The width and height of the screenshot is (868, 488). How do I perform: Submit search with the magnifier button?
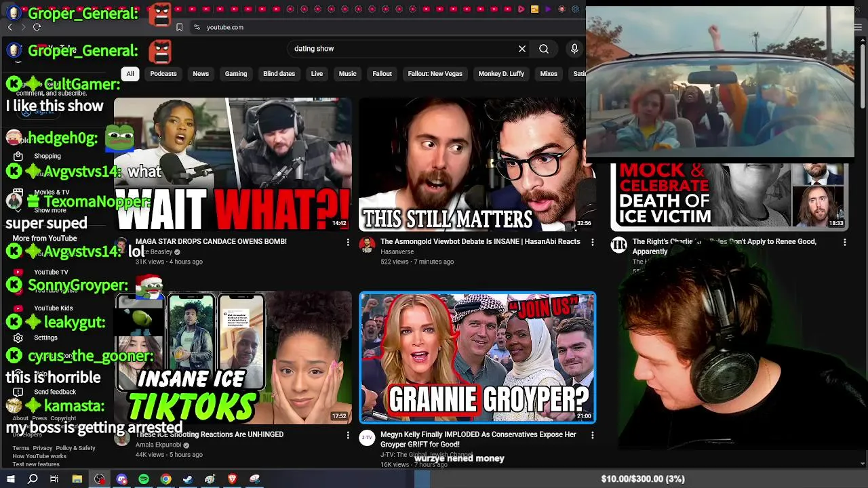point(544,49)
